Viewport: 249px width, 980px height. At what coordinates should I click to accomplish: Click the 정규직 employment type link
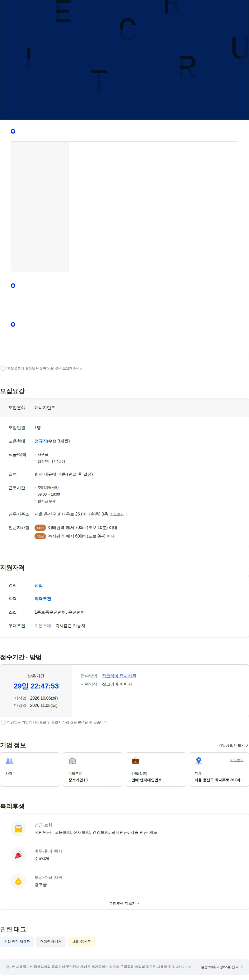40,441
